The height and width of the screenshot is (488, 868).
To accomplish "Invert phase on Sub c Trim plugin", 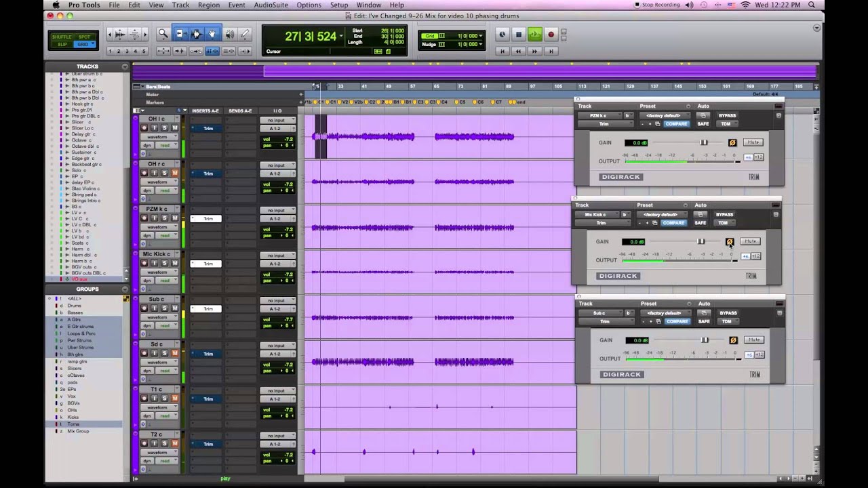I will click(x=733, y=340).
